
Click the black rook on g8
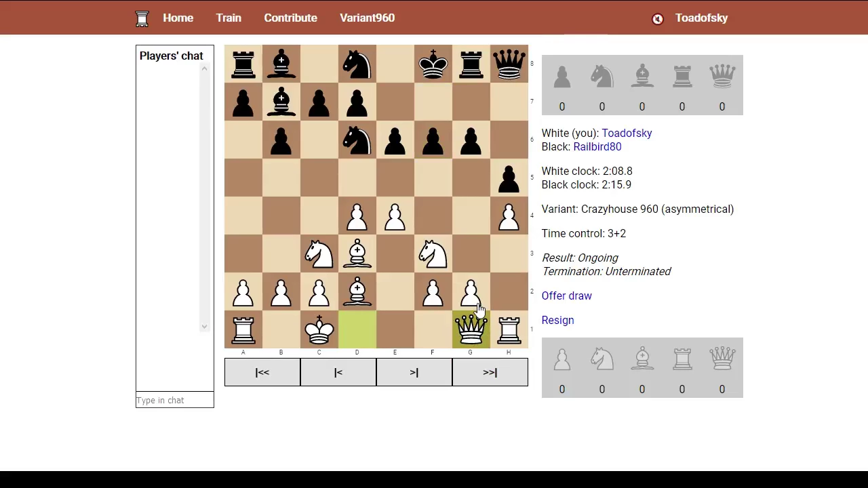471,64
